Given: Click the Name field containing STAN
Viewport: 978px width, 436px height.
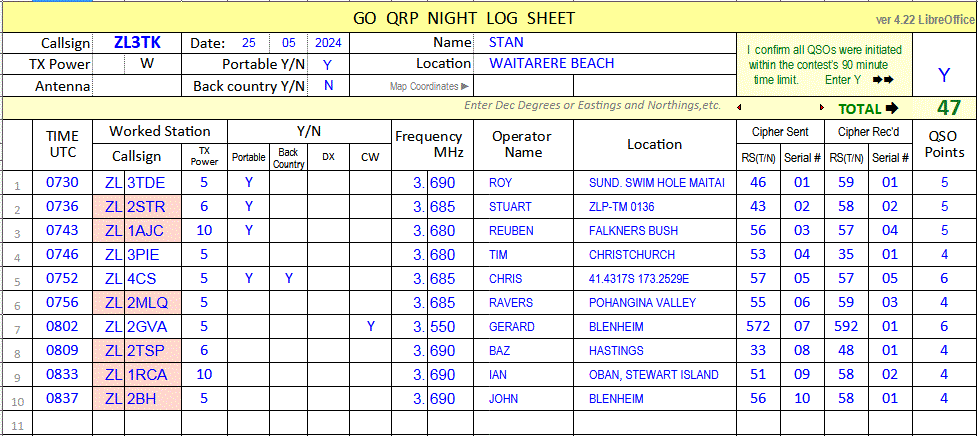Looking at the screenshot, I should [x=605, y=43].
